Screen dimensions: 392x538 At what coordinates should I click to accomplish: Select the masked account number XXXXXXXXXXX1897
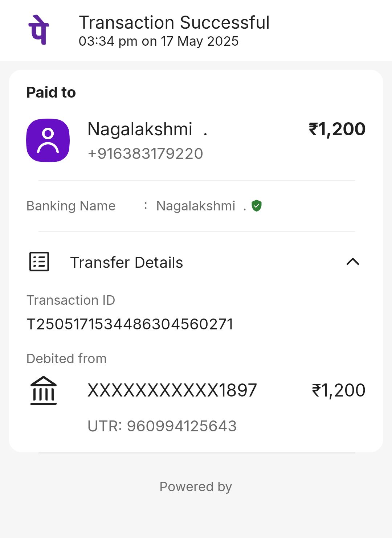tap(172, 390)
